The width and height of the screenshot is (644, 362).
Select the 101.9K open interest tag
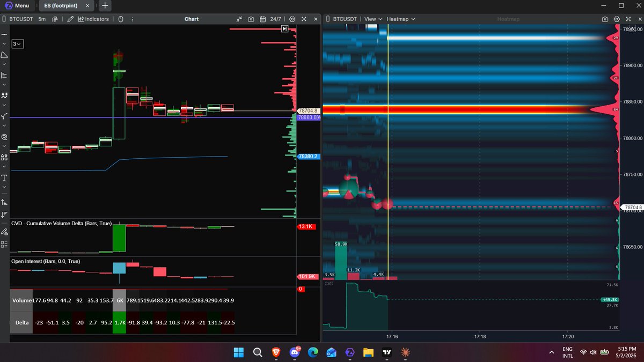[307, 277]
